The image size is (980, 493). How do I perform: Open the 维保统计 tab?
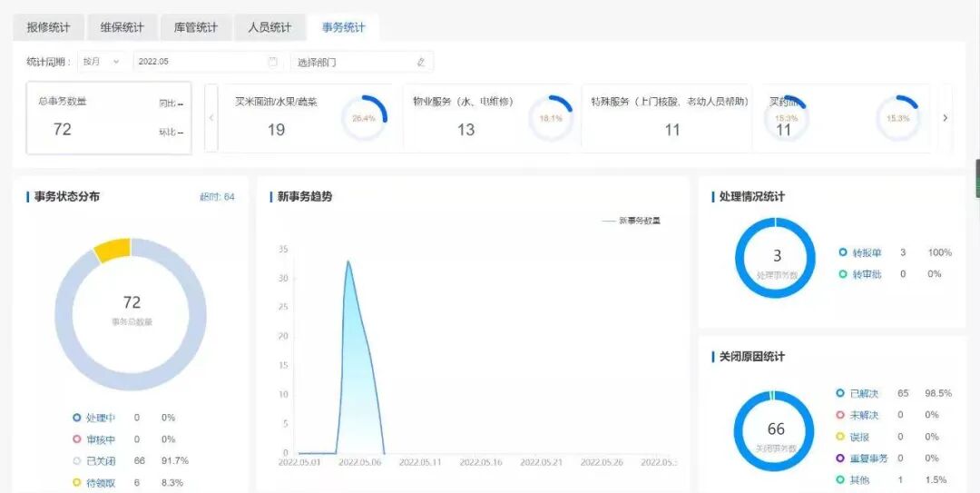[122, 27]
